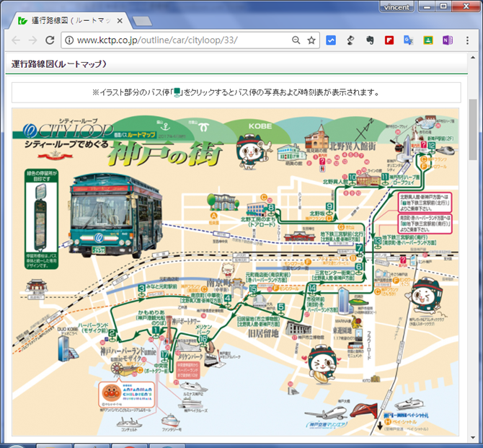Click bus stop 15 Motomachi Shopping Street
The image size is (483, 448).
pos(253,291)
